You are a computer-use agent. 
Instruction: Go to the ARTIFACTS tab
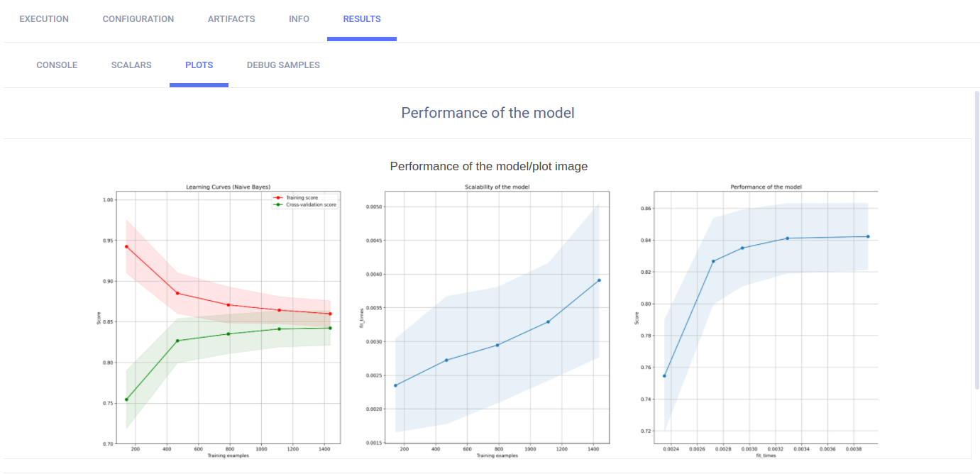pyautogui.click(x=231, y=19)
